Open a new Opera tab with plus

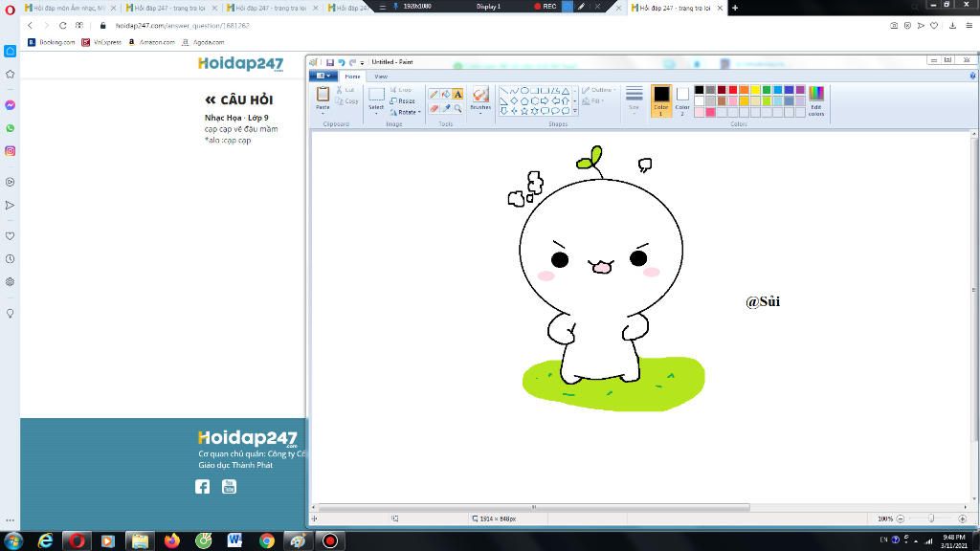point(735,8)
